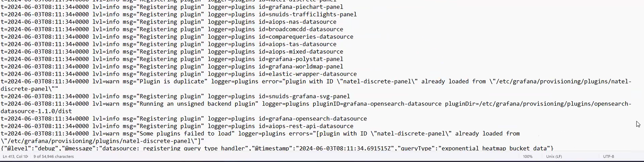The image size is (644, 162).
Task: Click the "Plugin is duplicate" warning message
Action: coord(172,82)
